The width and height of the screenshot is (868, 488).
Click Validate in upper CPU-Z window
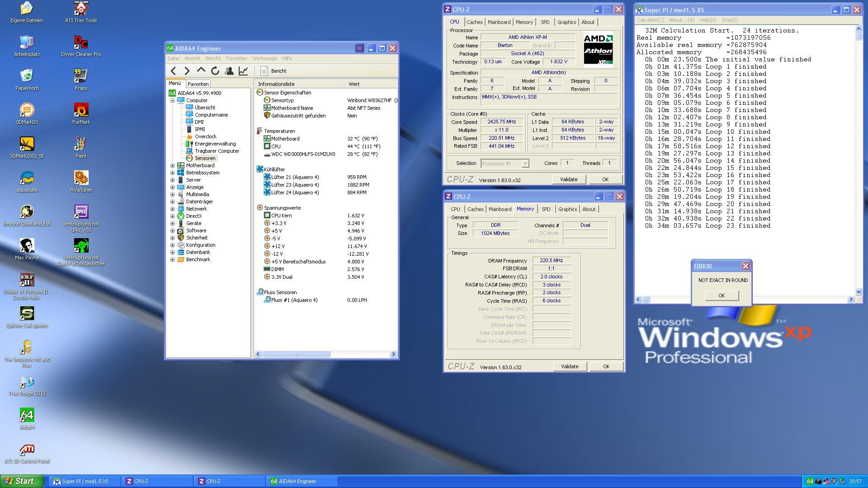tap(569, 179)
